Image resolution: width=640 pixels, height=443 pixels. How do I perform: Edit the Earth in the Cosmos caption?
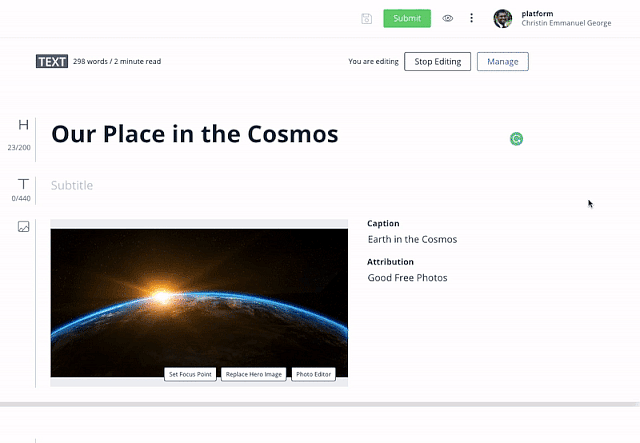pyautogui.click(x=412, y=239)
